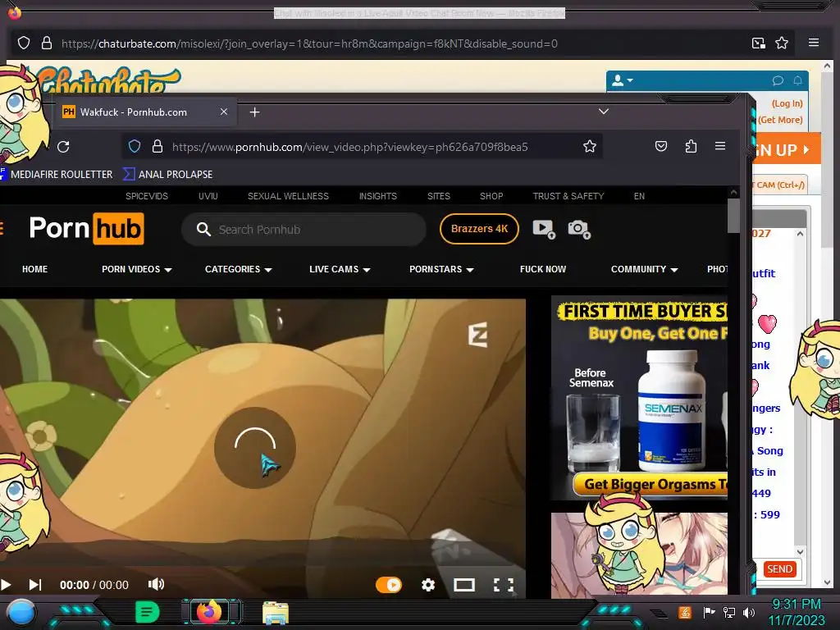Open the MEDIAFIRE ROULETTER bookmark
Viewport: 840px width, 630px height.
click(56, 174)
